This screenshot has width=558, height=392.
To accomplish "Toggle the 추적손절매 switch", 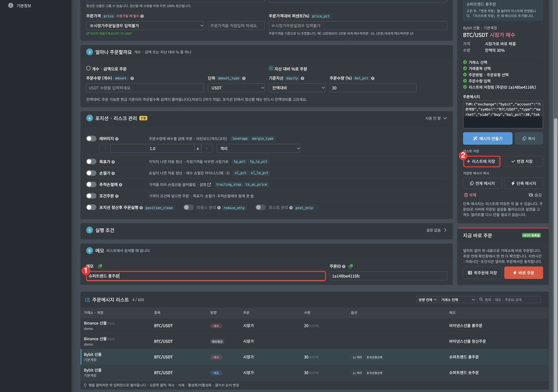I will [x=91, y=184].
